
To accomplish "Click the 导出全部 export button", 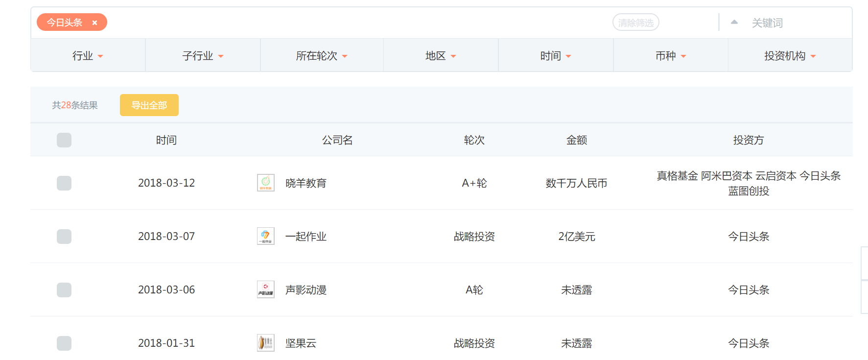I will (x=149, y=105).
